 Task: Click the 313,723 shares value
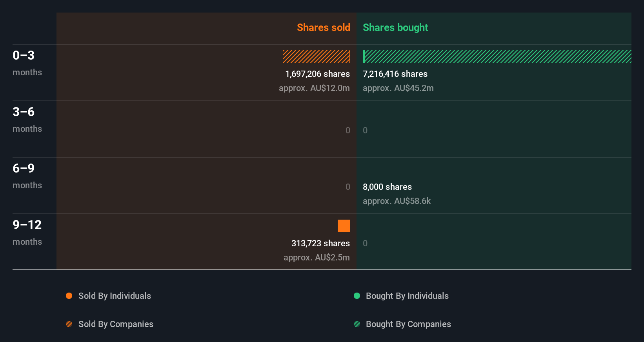[x=320, y=243]
